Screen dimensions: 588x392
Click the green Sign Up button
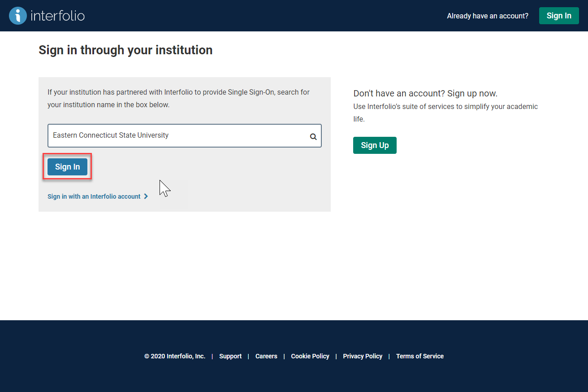pyautogui.click(x=375, y=145)
